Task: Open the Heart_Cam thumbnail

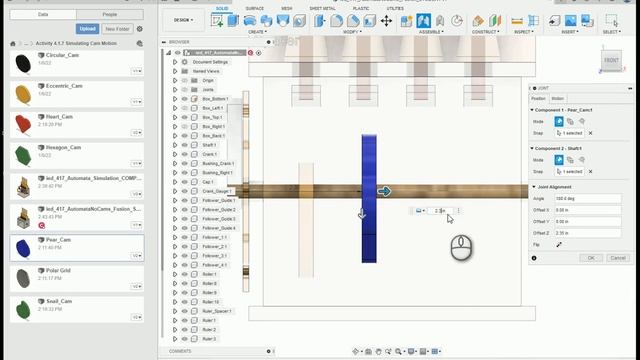Action: [23, 124]
